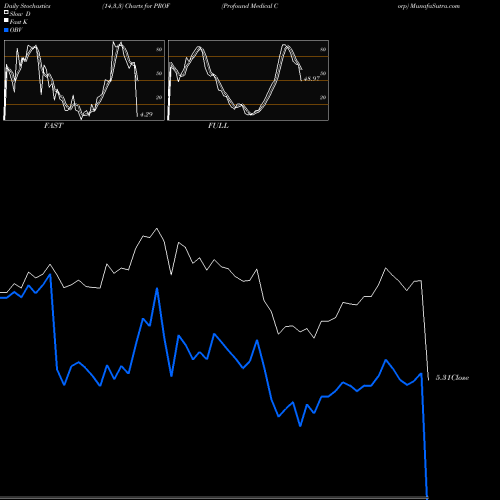Click the 20 level label in FULL chart
Viewport: 500px width, 500px height.
(x=323, y=97)
